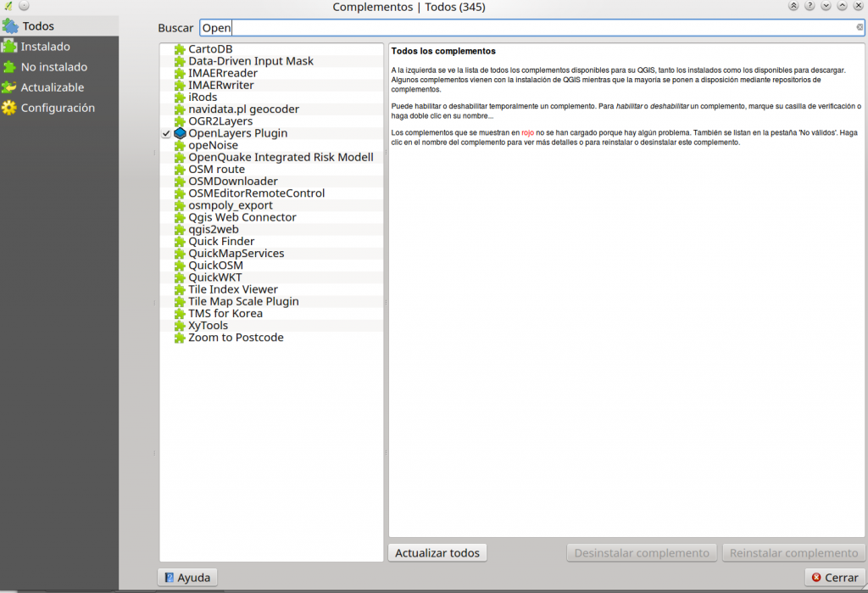Viewport: 868px width, 593px height.
Task: Clear the Buscar search field text
Action: 860,27
